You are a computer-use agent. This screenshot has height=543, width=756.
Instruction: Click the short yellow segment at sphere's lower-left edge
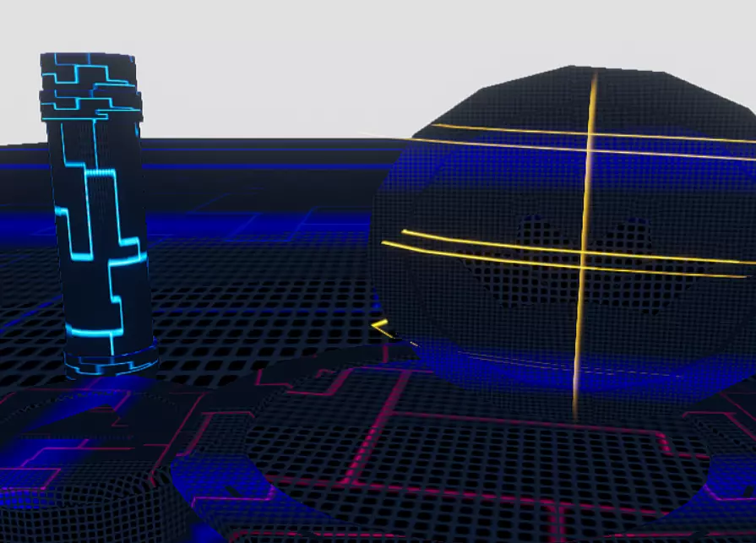(383, 328)
